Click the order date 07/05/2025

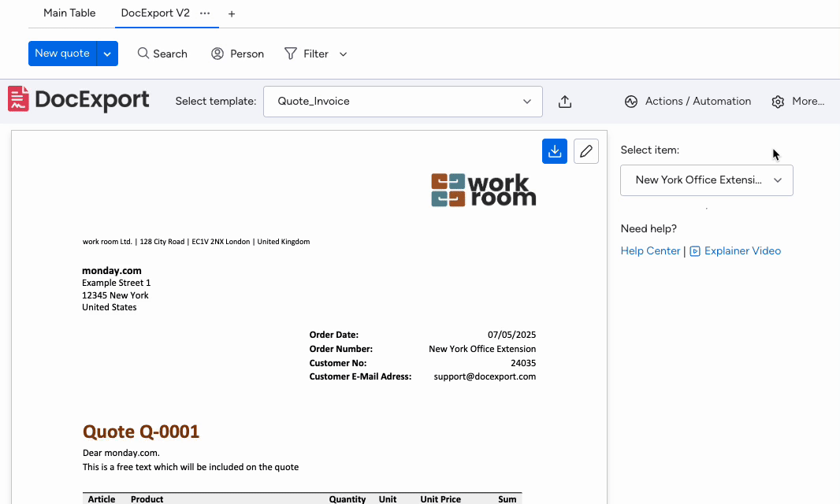[x=511, y=335]
